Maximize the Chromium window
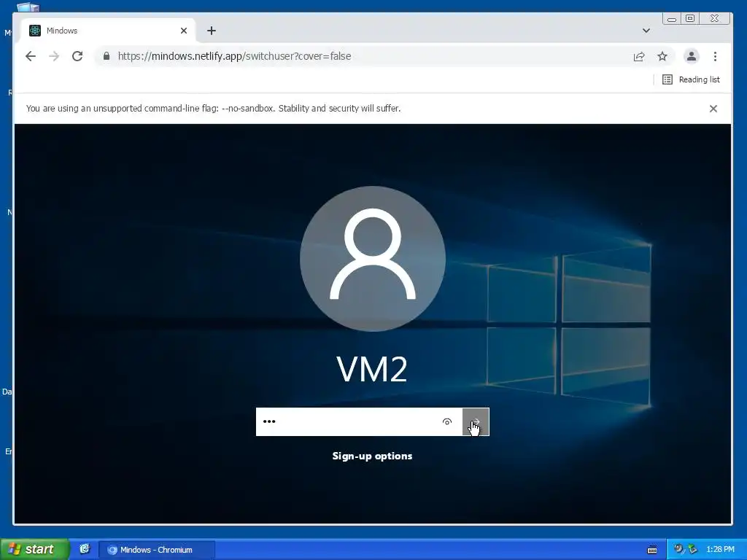Viewport: 747px width, 560px height. 690,19
